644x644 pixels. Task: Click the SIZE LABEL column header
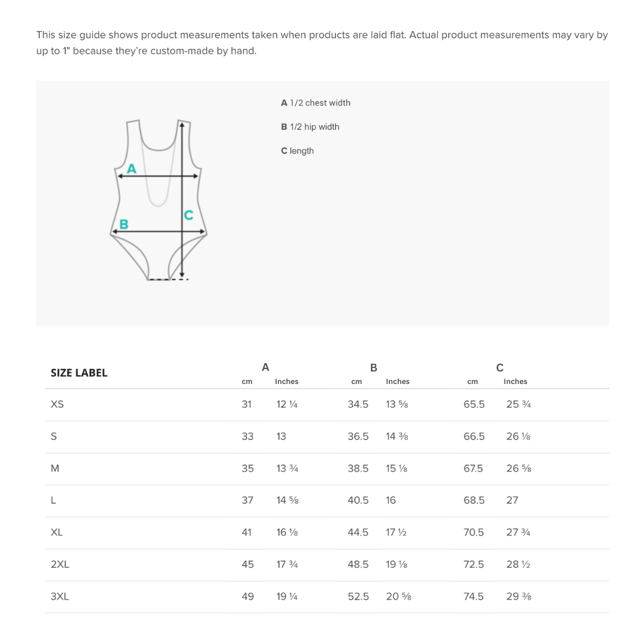coord(79,373)
